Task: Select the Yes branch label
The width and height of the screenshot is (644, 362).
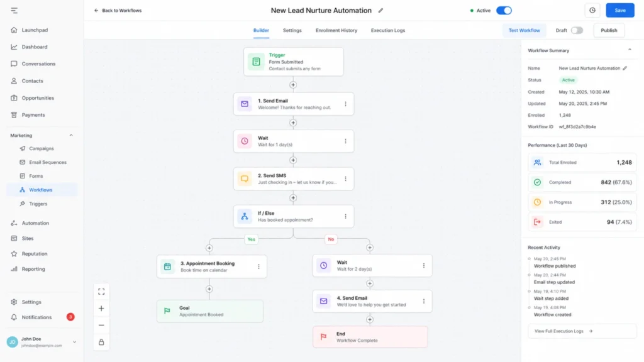Action: tap(252, 239)
